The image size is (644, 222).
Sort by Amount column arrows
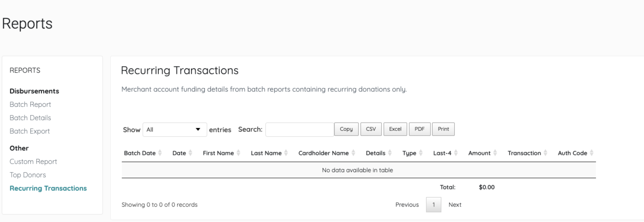click(495, 153)
